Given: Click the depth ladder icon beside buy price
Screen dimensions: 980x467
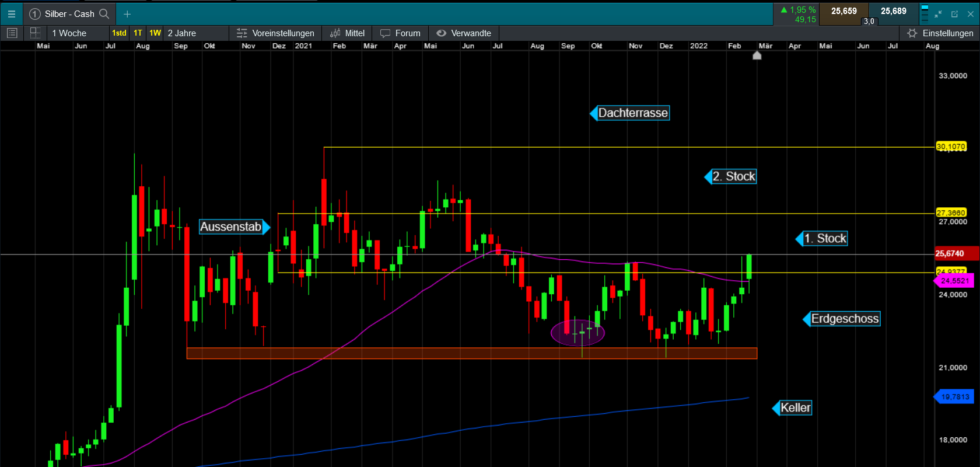Looking at the screenshot, I should [925, 14].
